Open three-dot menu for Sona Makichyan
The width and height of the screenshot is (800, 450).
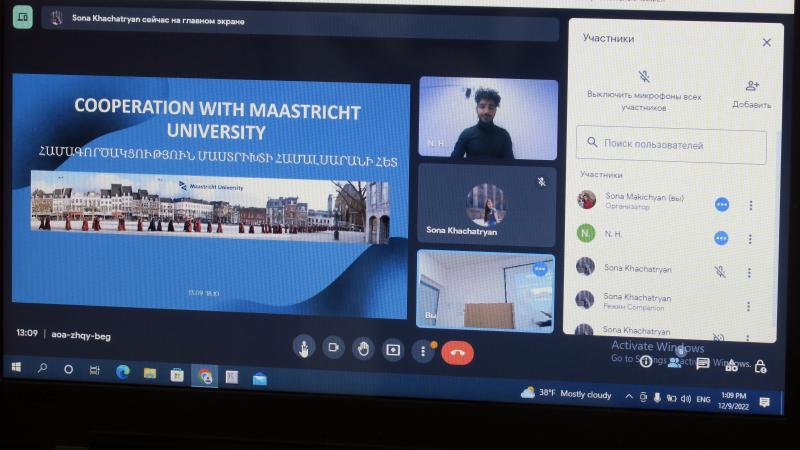click(x=751, y=205)
